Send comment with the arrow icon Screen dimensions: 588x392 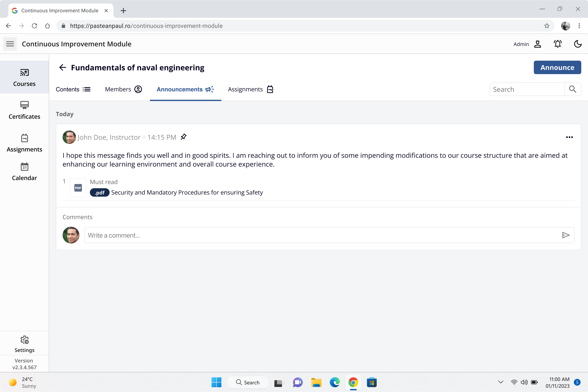coord(566,235)
